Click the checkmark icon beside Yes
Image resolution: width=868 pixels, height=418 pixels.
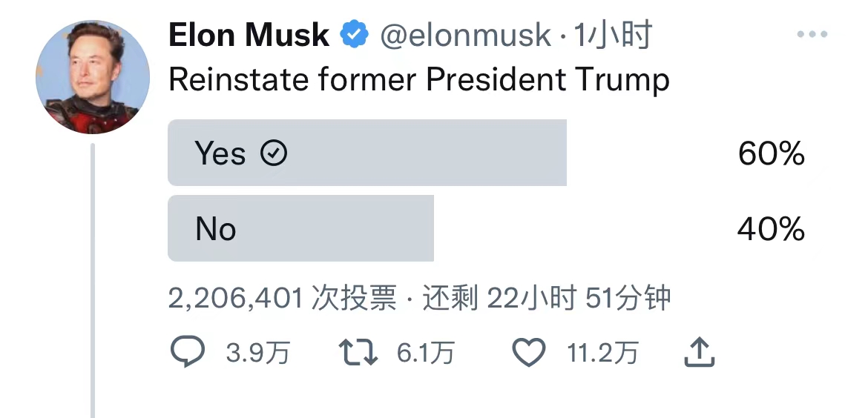click(x=274, y=153)
